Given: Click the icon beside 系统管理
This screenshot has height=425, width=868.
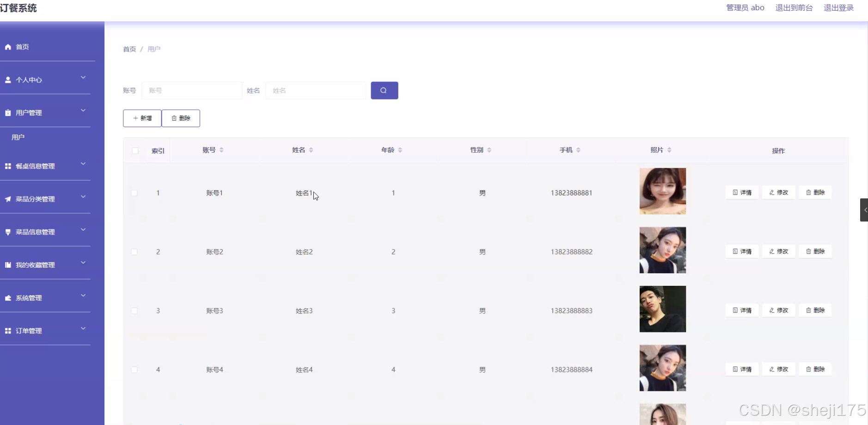Looking at the screenshot, I should tap(8, 298).
